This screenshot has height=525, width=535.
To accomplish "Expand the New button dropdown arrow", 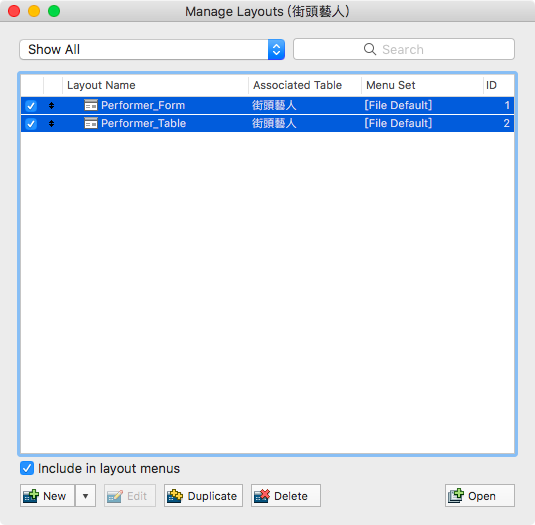I will click(85, 496).
